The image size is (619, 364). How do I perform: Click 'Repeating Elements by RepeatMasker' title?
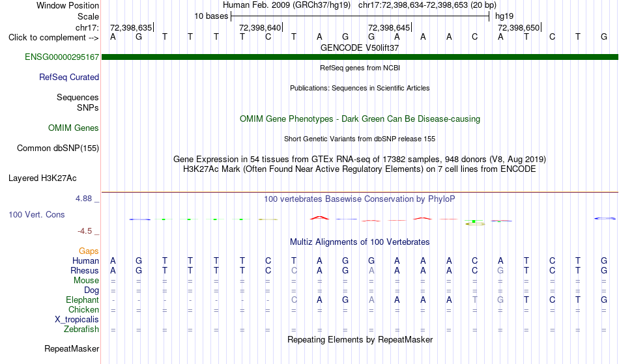coord(360,339)
